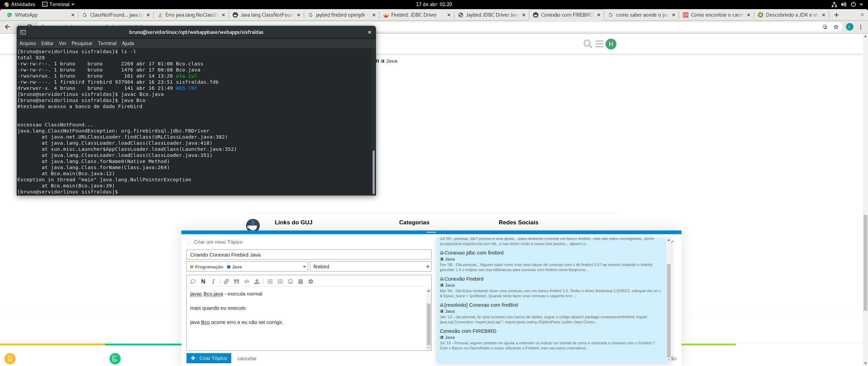Open similar topic 'Conexão Firebird'
Image resolution: width=868 pixels, height=366 pixels.
click(464, 279)
